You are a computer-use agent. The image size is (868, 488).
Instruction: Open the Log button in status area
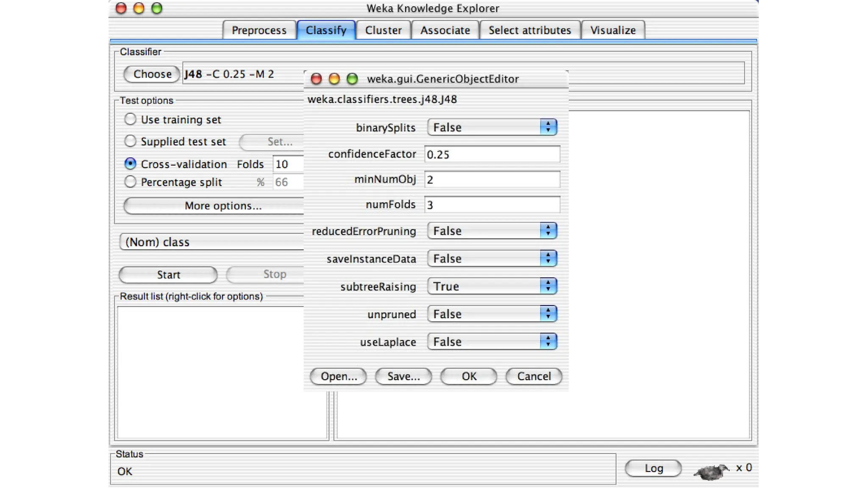653,468
